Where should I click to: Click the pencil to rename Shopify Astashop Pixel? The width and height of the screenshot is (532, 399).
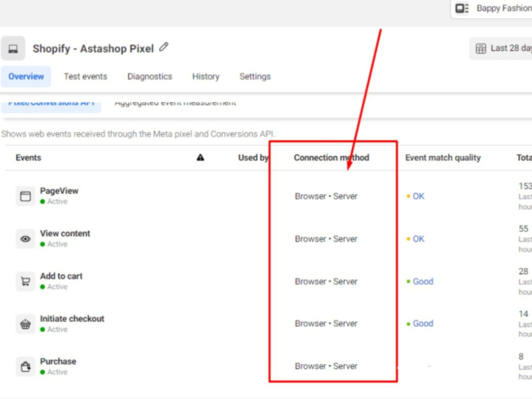164,47
